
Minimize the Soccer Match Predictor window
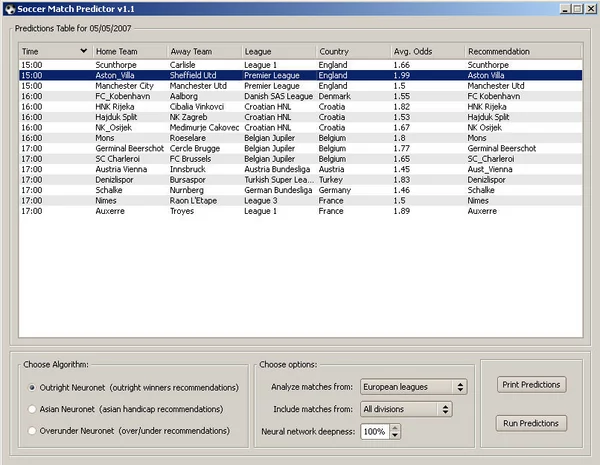pos(565,9)
